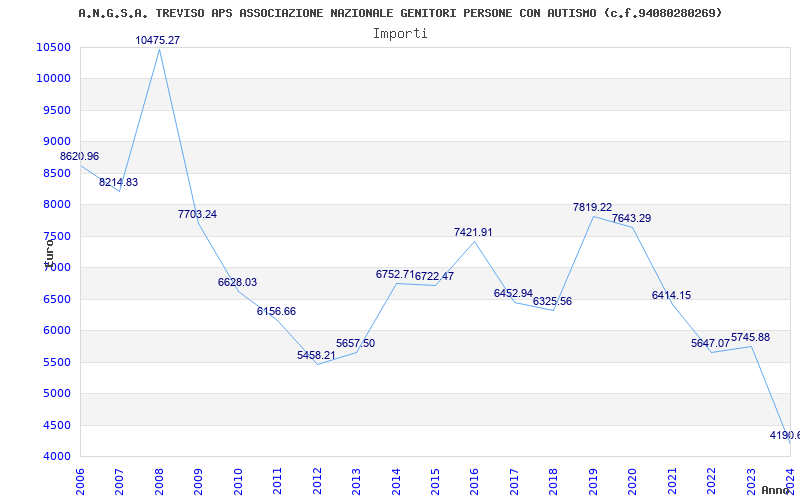Select the 5647.07 data label
This screenshot has width=800, height=500.
711,343
